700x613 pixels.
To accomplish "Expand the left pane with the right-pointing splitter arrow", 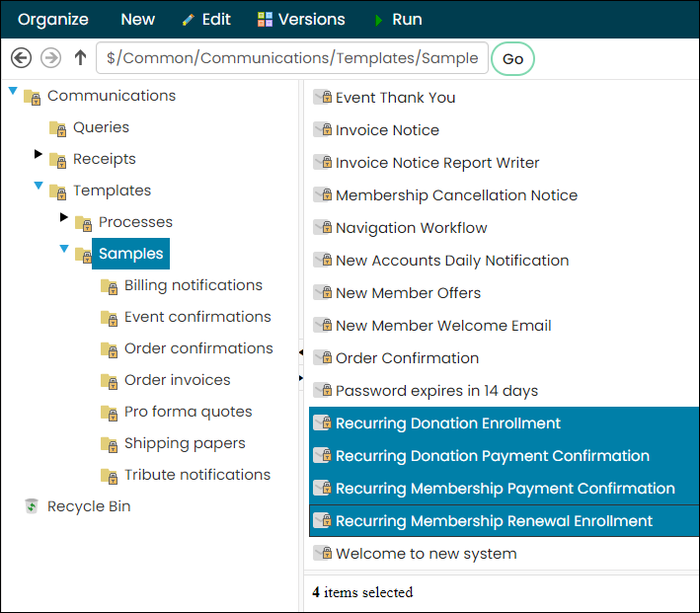I will click(301, 378).
